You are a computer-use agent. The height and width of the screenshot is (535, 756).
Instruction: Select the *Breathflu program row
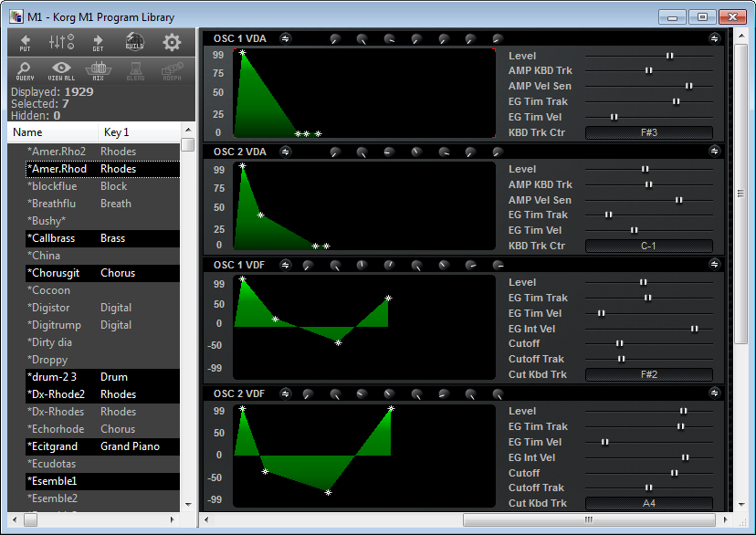coord(102,204)
